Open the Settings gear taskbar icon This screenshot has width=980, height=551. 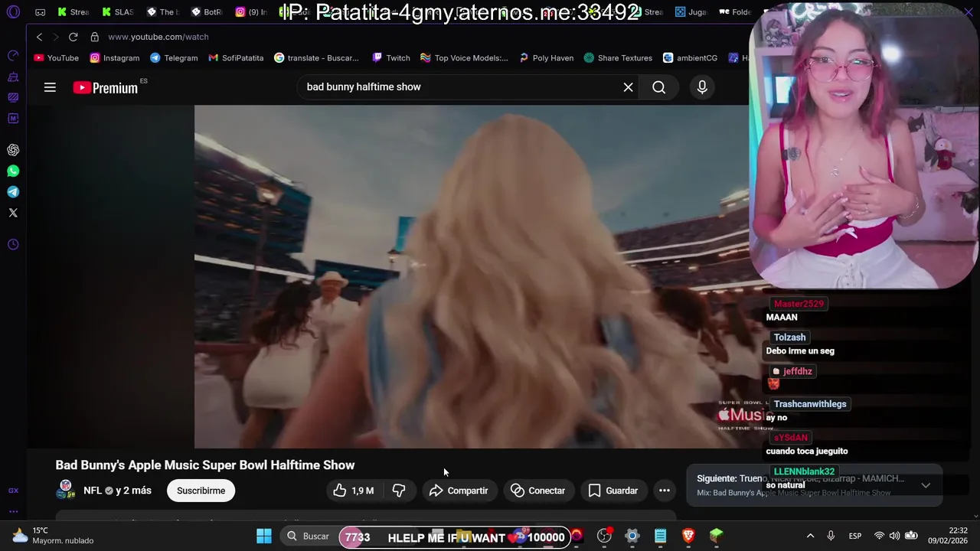tap(632, 536)
